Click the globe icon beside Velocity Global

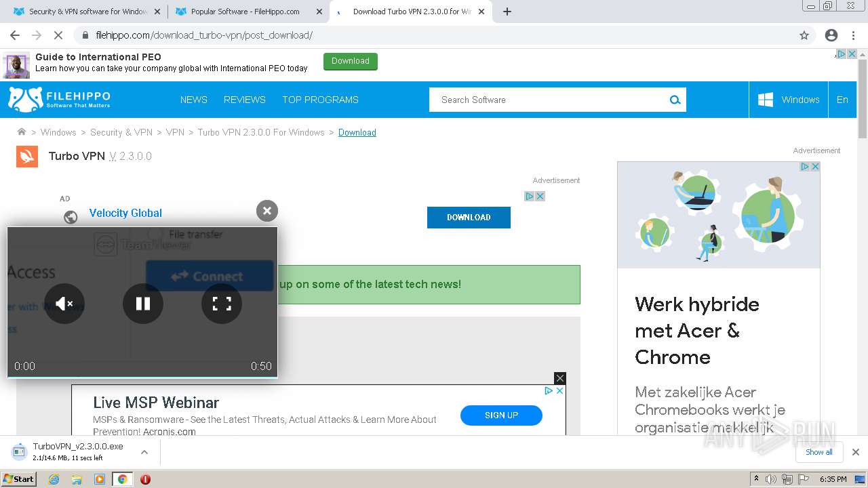coord(71,217)
